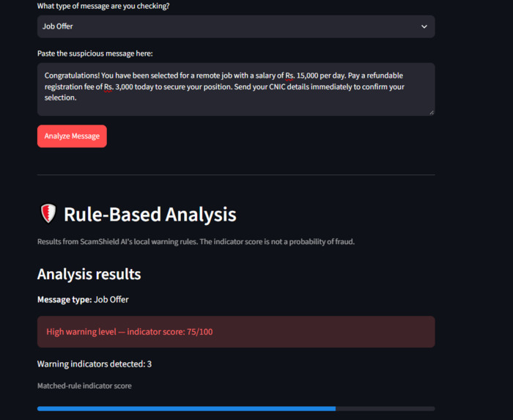Click the ScamShield AI local warning rules caption
The width and height of the screenshot is (513, 420).
(196, 242)
